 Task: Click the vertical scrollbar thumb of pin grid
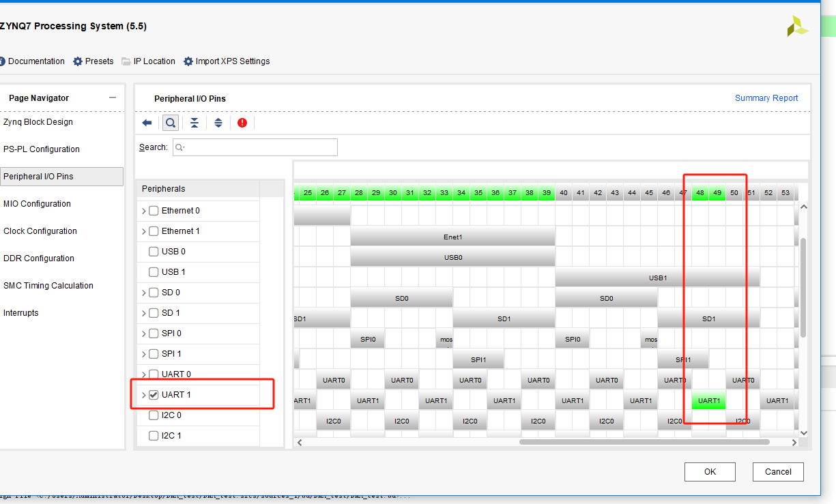803,287
